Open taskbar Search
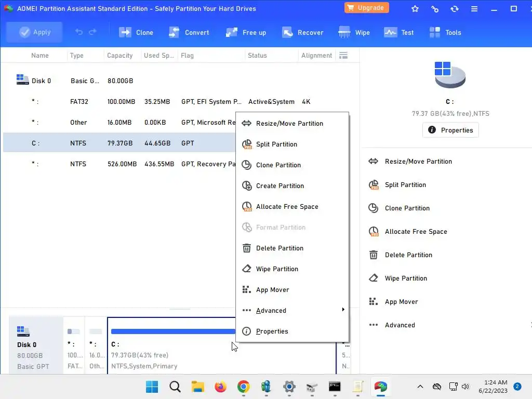Screen dimensions: 532x399 pyautogui.click(x=175, y=387)
